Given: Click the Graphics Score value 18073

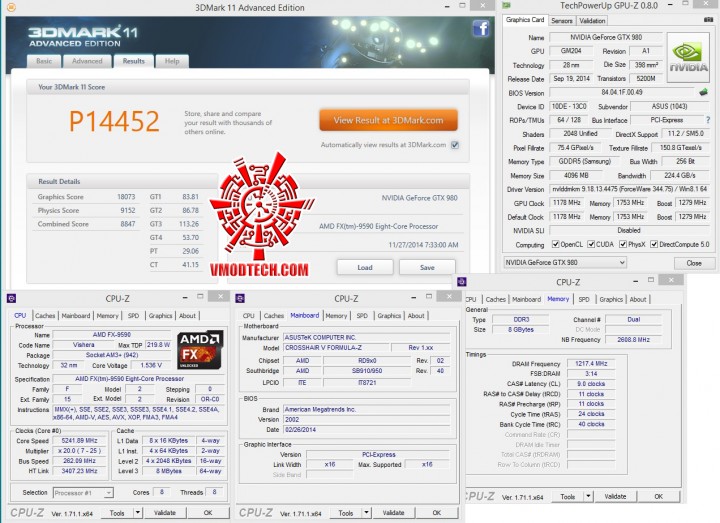Looking at the screenshot, I should [126, 197].
